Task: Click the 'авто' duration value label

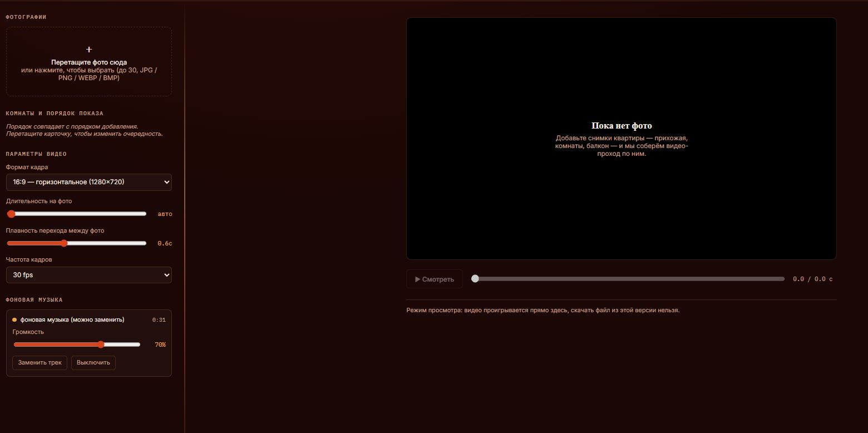Action: point(165,214)
